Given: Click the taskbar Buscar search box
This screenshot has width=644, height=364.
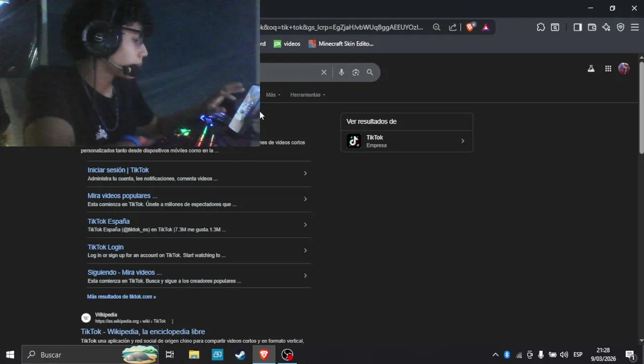Looking at the screenshot, I should [x=90, y=355].
